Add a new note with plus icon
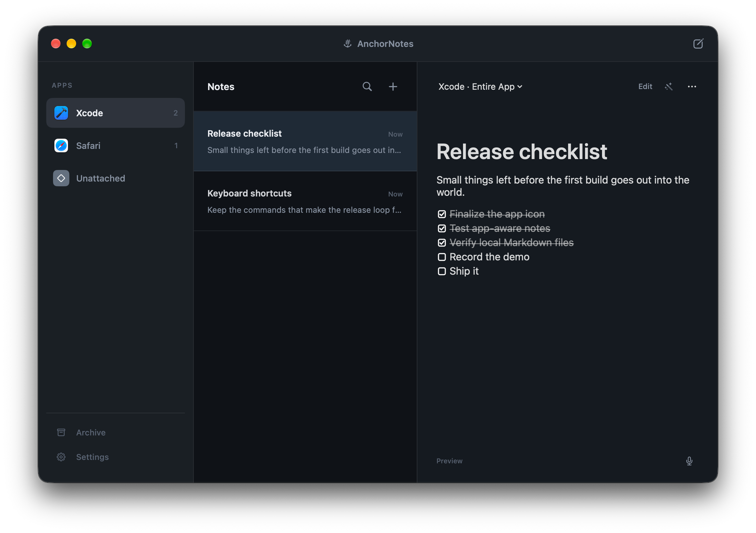Viewport: 756px width, 533px height. click(393, 87)
